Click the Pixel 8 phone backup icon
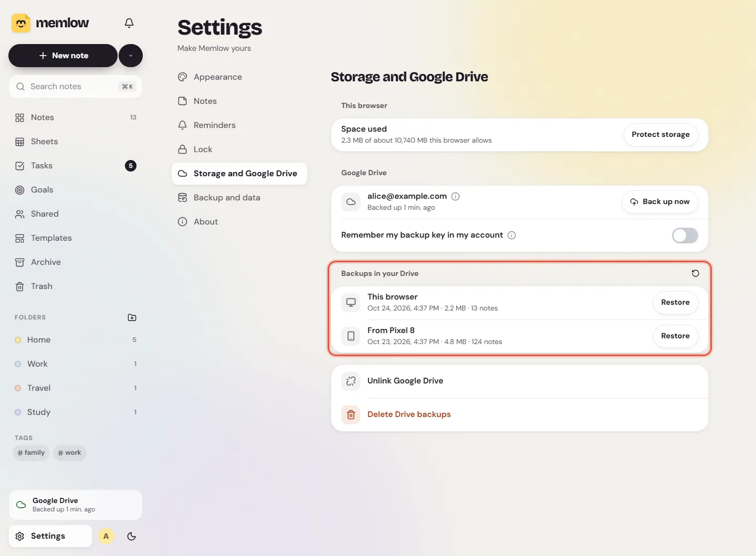 (x=351, y=336)
